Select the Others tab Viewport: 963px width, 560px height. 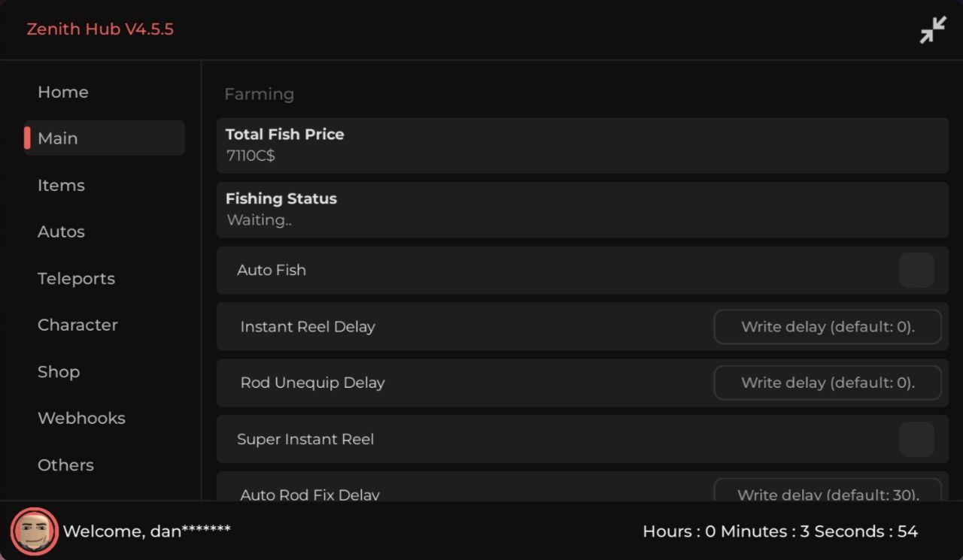65,465
